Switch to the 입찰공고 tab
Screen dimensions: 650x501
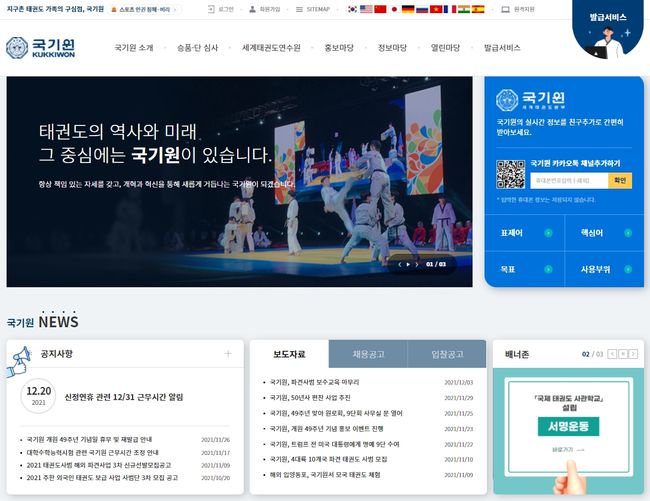click(x=446, y=354)
